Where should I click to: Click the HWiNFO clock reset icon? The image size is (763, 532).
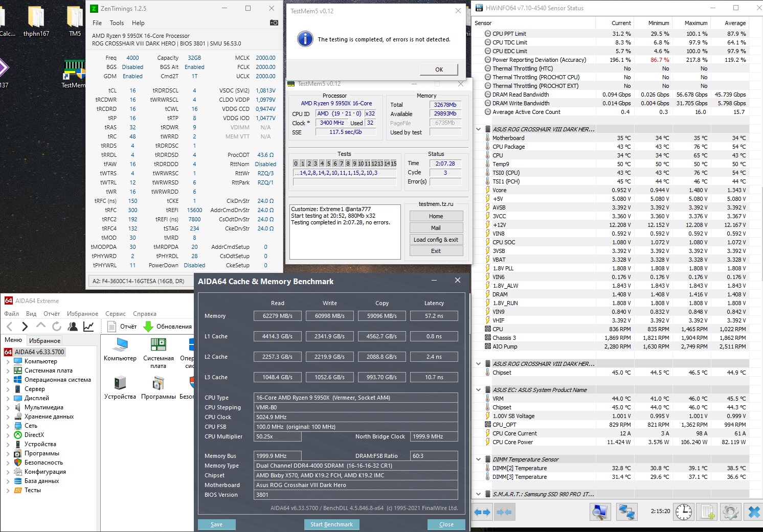pos(683,512)
